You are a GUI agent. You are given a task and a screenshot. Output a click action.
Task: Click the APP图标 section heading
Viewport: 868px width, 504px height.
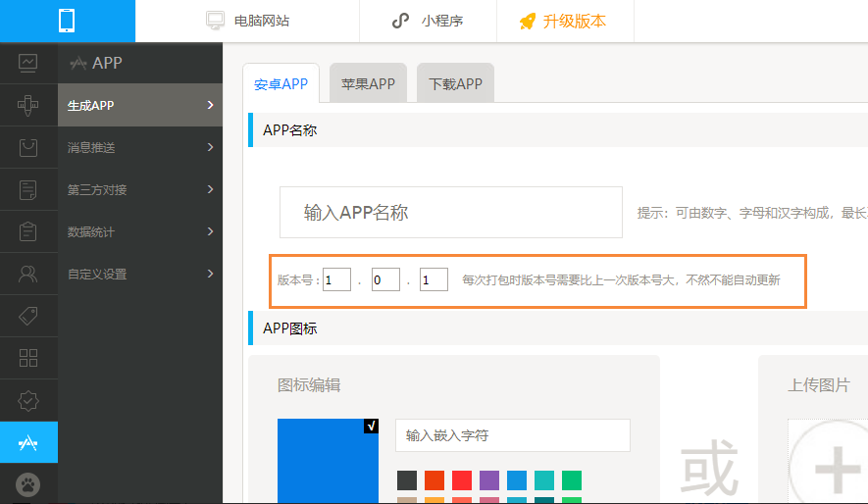290,328
